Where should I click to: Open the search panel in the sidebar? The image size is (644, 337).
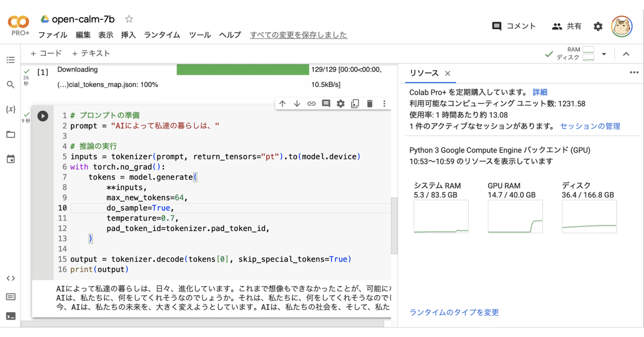coord(11,85)
